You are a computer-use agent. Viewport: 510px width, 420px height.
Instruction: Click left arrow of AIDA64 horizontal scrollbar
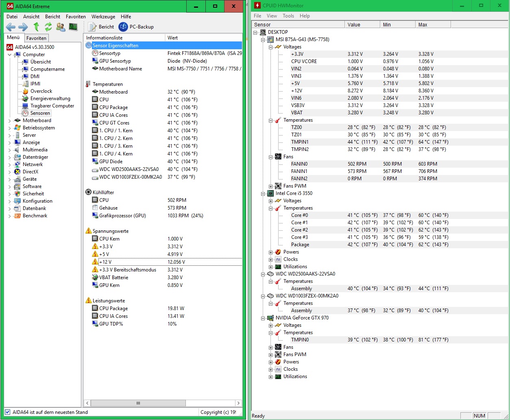(x=87, y=403)
